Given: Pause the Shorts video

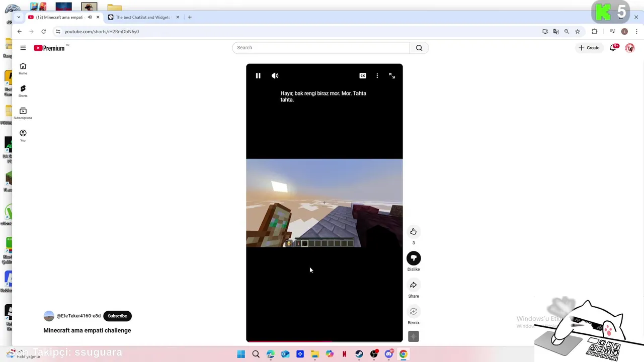Looking at the screenshot, I should tap(258, 75).
